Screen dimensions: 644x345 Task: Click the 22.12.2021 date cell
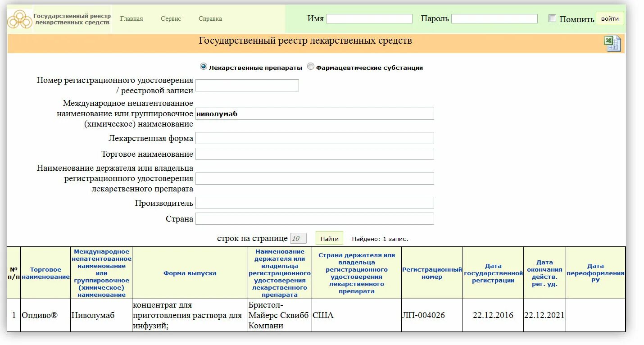(x=544, y=315)
